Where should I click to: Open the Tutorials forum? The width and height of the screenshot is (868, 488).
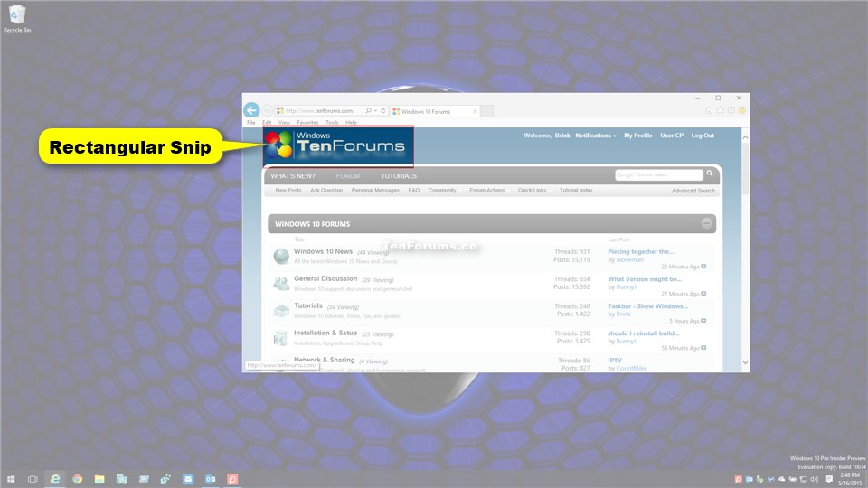click(308, 305)
